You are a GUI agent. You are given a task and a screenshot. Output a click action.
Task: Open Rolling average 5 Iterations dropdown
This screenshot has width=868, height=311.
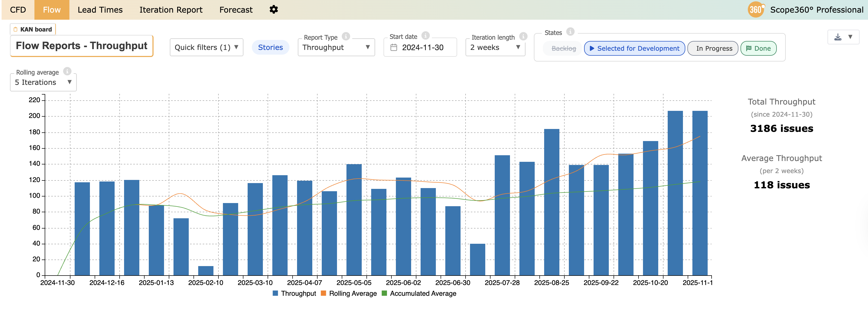(x=43, y=82)
